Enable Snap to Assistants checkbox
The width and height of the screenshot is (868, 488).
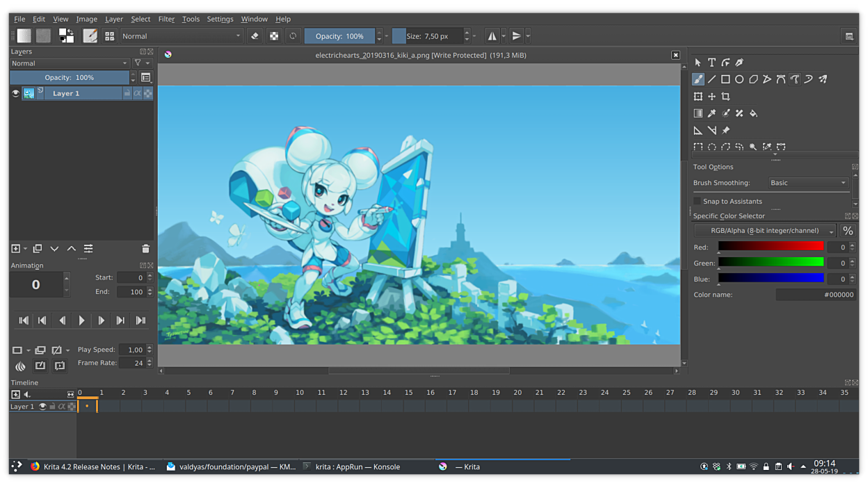[x=698, y=202]
